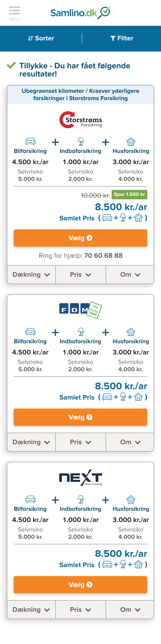The image size is (161, 644).
Task: Expand Dækning section in Storstrøms card
Action: pos(31,275)
